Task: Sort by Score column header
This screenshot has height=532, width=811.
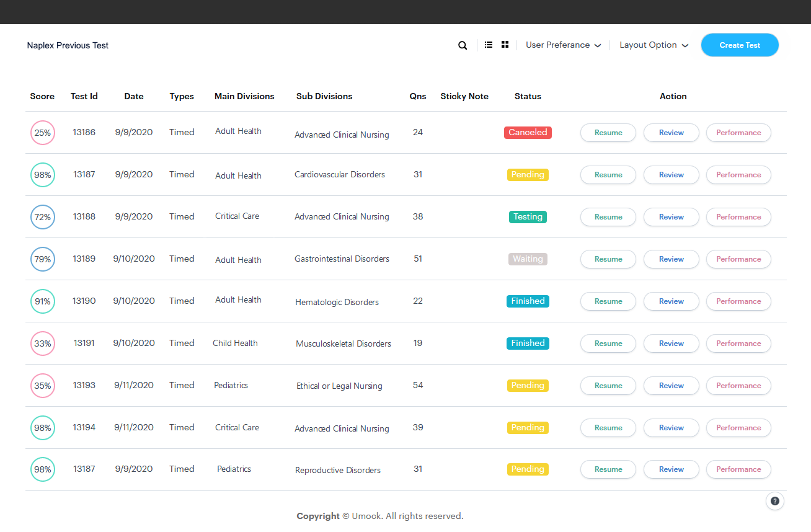Action: [42, 96]
